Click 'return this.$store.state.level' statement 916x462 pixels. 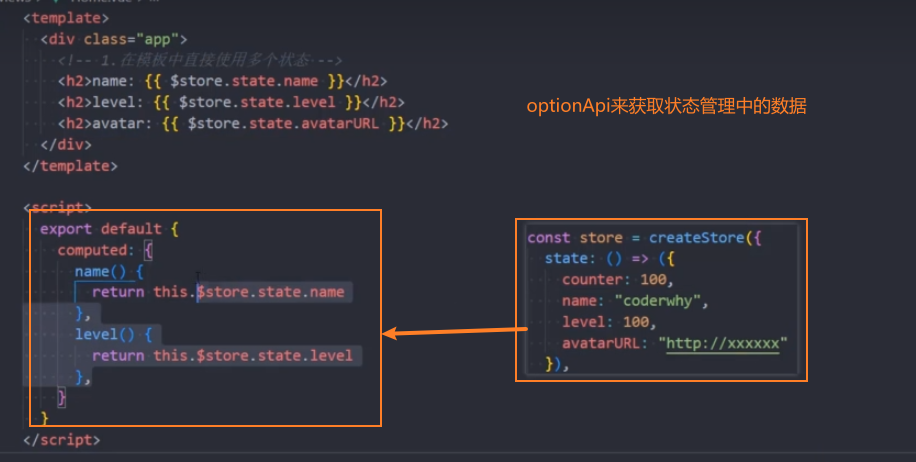tap(223, 356)
